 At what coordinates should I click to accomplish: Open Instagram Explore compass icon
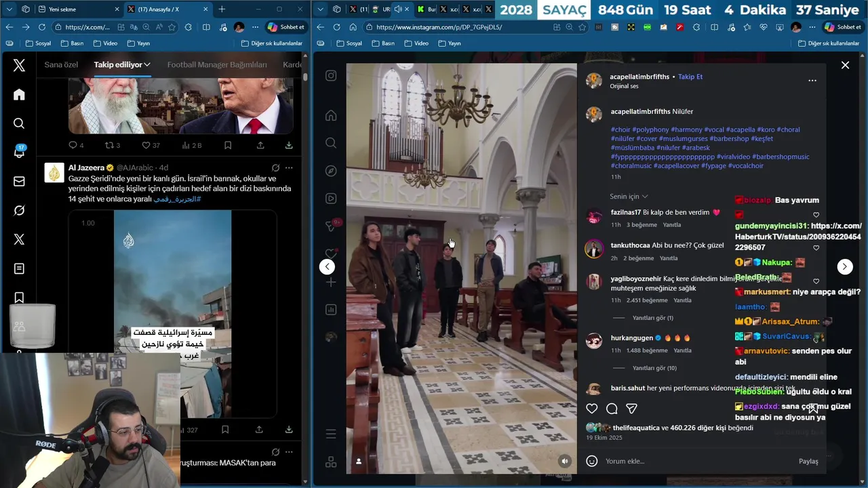point(331,171)
